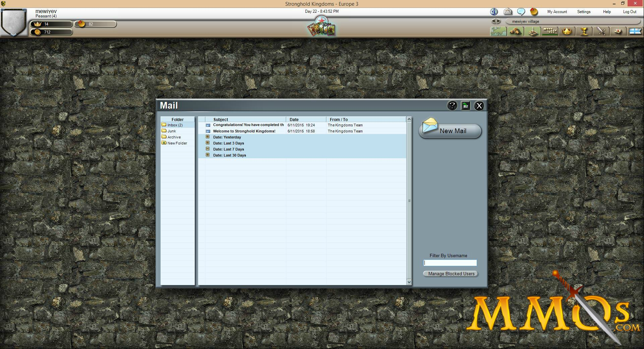Viewport: 644px width, 349px height.
Task: Select the Inbox (2) folder
Action: (177, 125)
